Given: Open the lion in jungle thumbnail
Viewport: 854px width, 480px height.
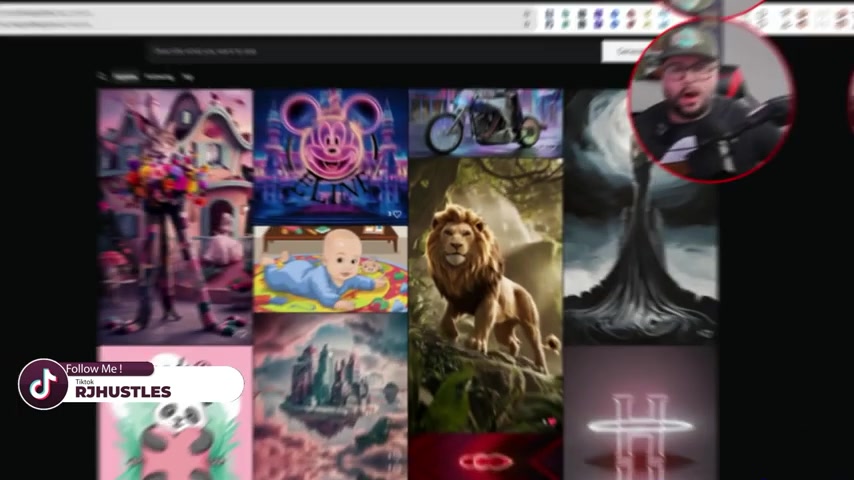Looking at the screenshot, I should [485, 295].
